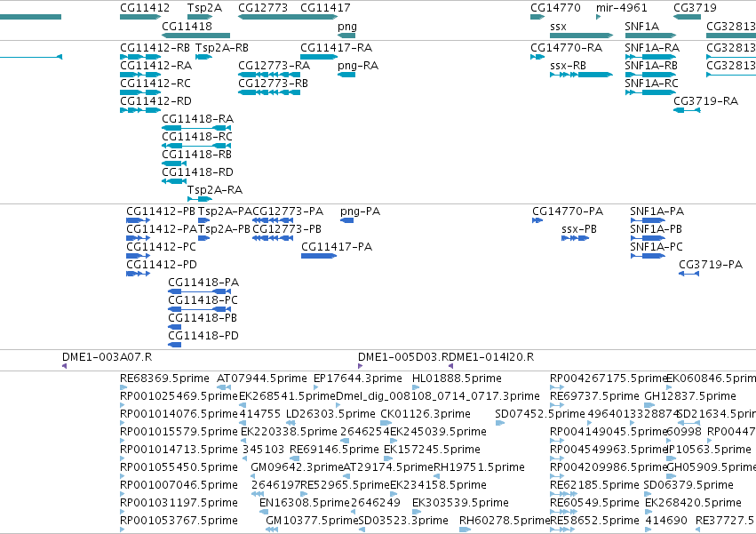Select the DME1-005D03.R feature label
This screenshot has height=534, width=756.
point(403,357)
